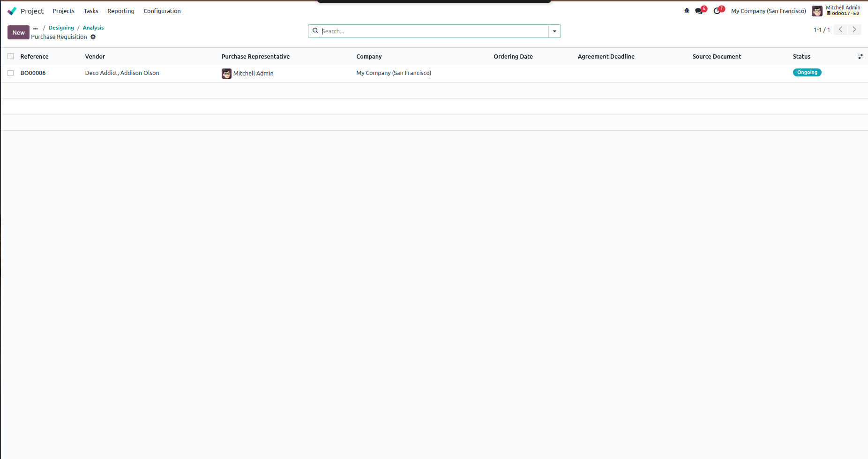Go to the previous page arrow
Screen dimensions: 868x459
click(x=840, y=30)
